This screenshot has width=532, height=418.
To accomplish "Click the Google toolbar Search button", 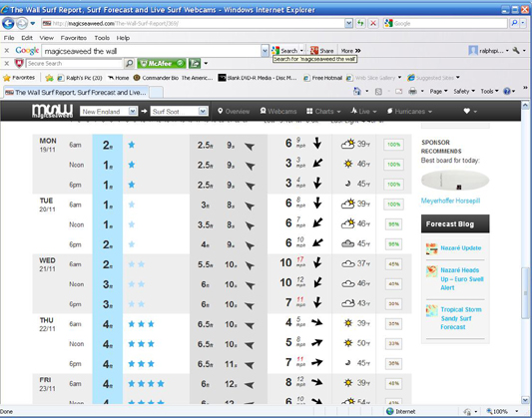I will click(284, 51).
